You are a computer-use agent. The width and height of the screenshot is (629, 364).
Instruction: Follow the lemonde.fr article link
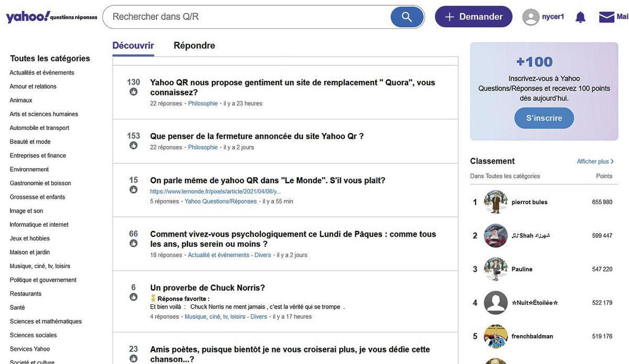215,192
